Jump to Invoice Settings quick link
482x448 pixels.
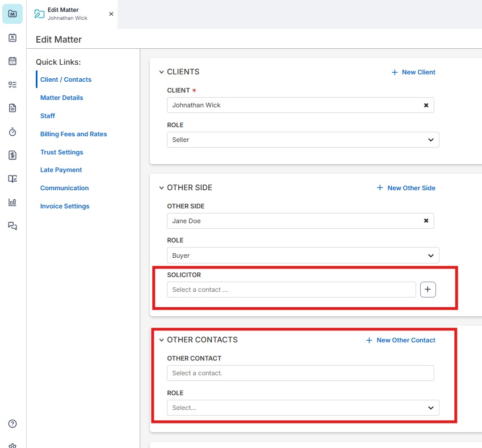click(x=65, y=206)
